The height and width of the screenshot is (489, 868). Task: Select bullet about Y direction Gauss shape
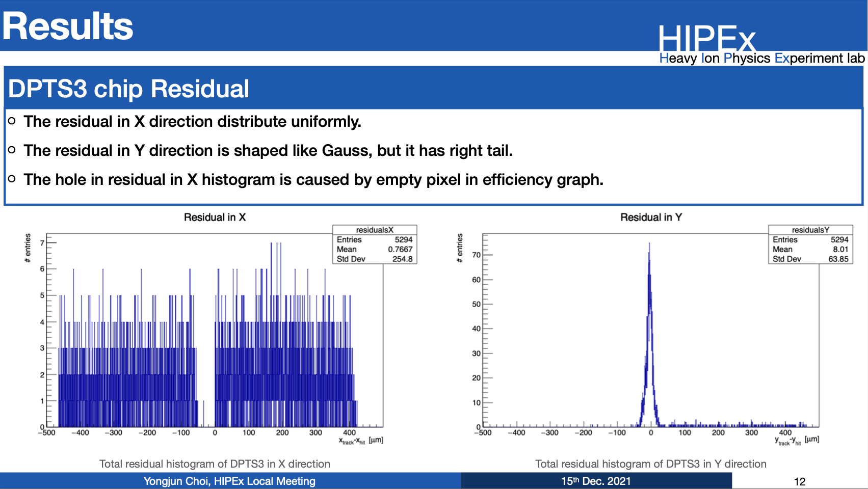268,151
